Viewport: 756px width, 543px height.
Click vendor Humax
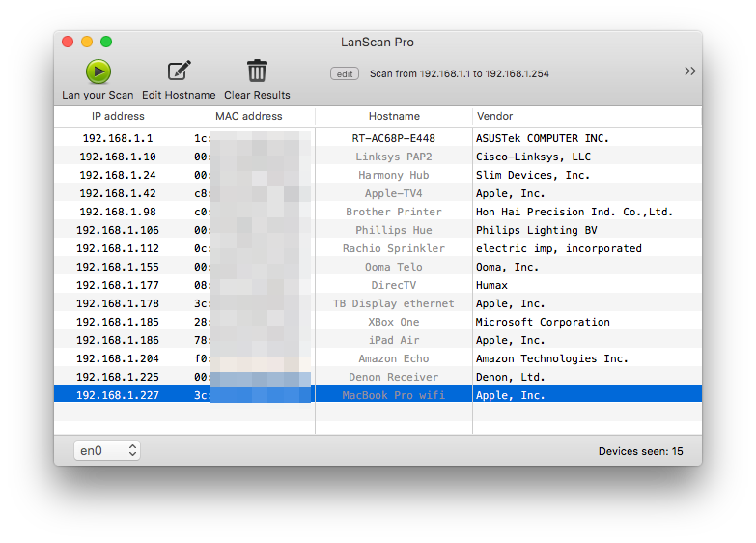coord(491,285)
